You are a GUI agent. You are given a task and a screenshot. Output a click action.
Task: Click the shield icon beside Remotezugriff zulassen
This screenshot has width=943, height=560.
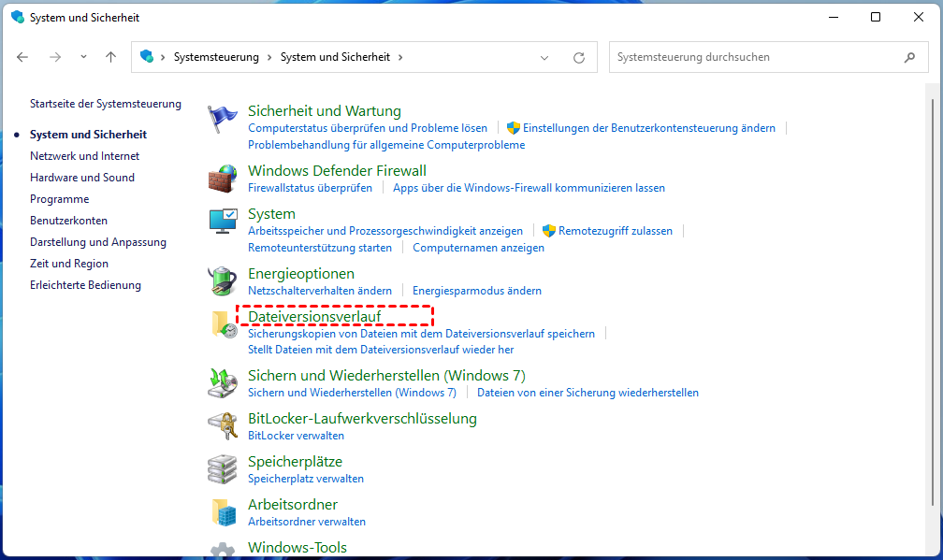(x=548, y=231)
